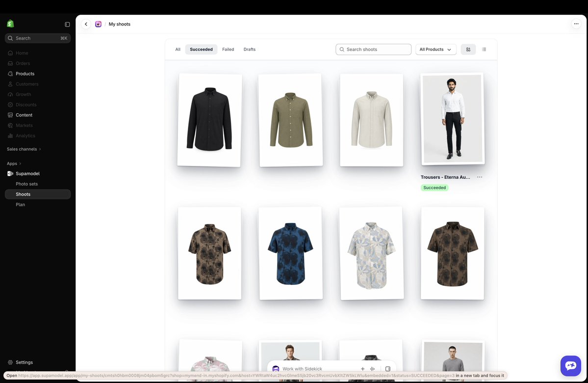Open the more options menu in the header

tap(576, 24)
